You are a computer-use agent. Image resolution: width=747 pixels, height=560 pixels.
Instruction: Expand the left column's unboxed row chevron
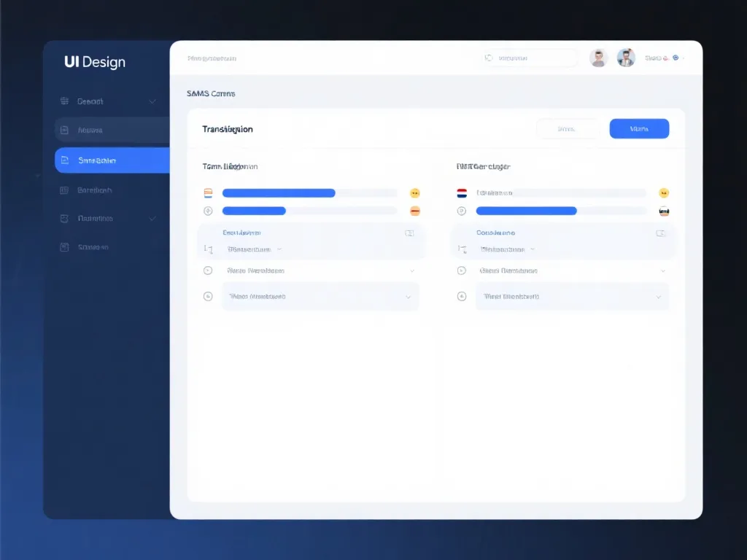412,271
